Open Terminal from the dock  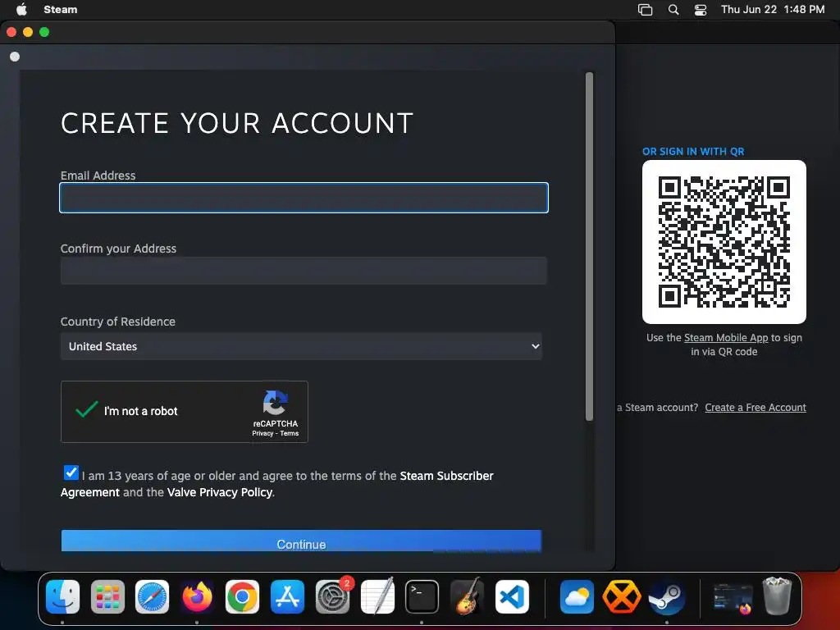point(422,596)
